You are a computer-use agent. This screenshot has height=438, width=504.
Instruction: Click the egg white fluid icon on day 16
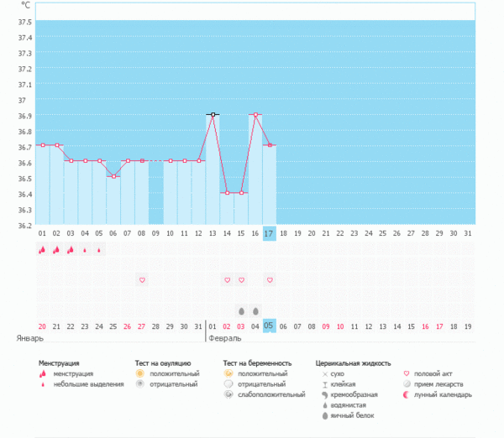coord(255,310)
